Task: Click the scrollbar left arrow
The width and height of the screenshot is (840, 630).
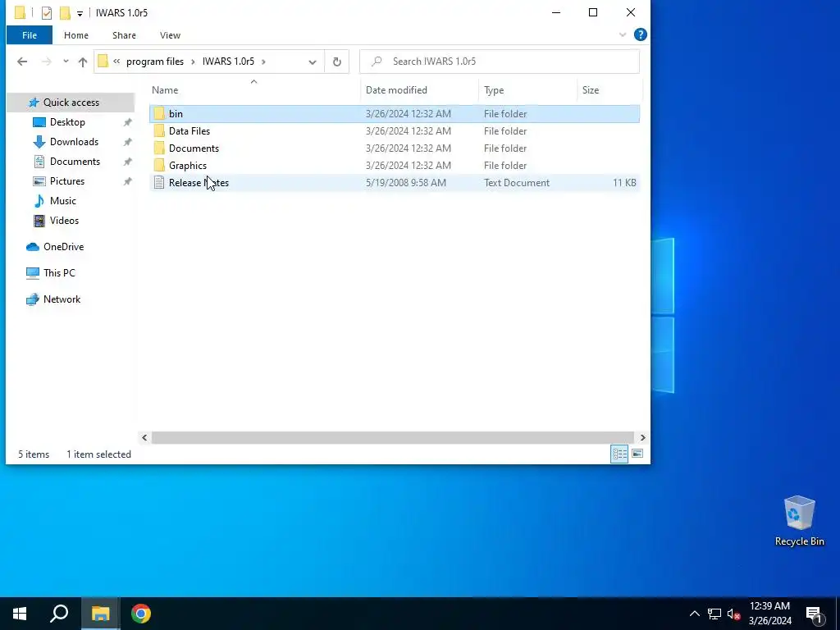Action: coord(144,438)
